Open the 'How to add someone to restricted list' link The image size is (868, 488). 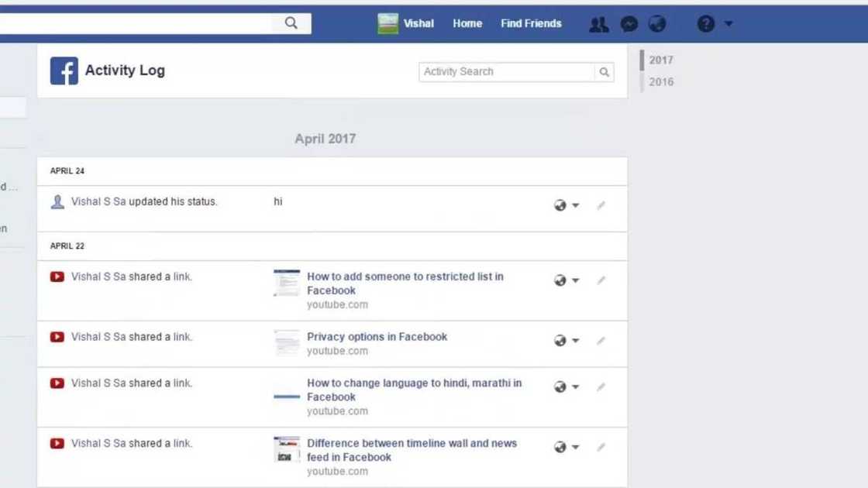tap(405, 284)
